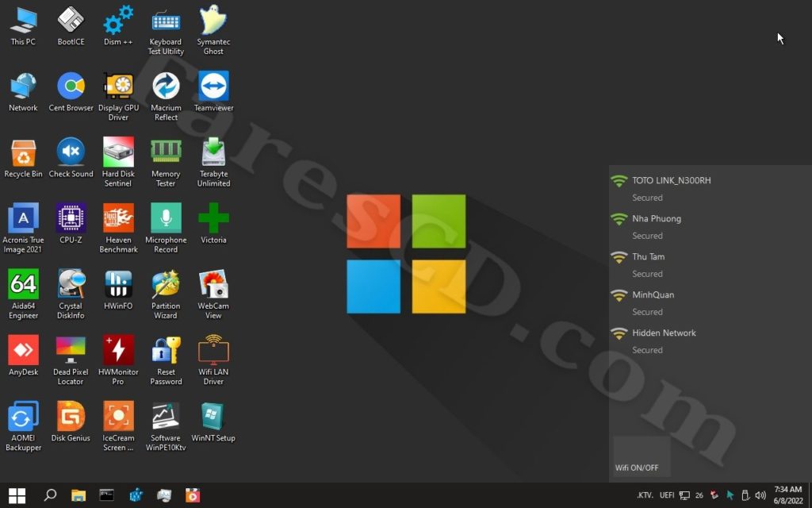Launch Aida64 Engineer
Viewport: 812px width, 508px height.
pyautogui.click(x=23, y=294)
